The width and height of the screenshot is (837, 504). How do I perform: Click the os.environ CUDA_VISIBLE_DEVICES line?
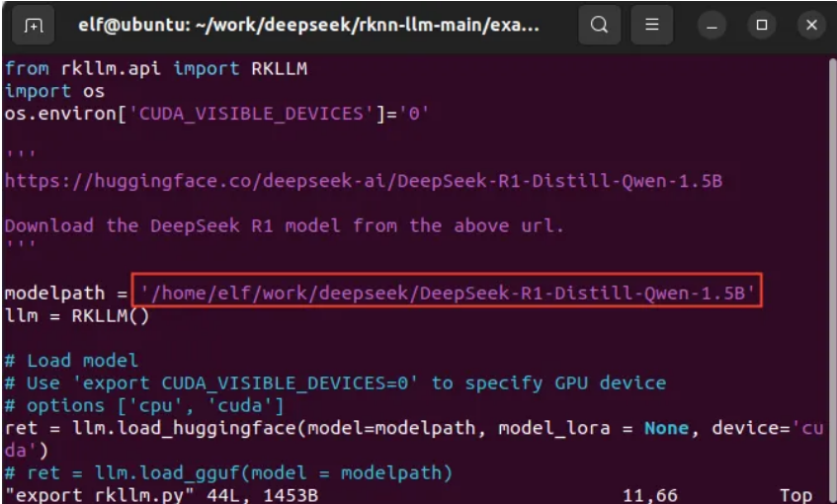(217, 114)
